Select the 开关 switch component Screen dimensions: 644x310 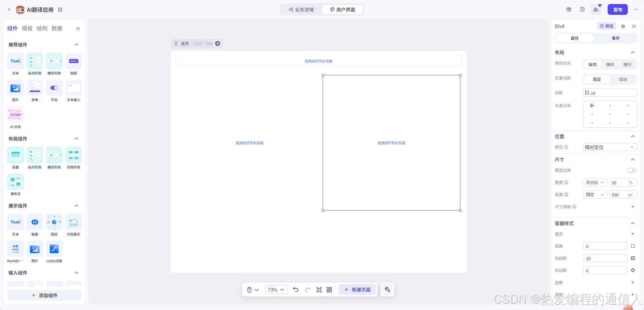coord(54,91)
